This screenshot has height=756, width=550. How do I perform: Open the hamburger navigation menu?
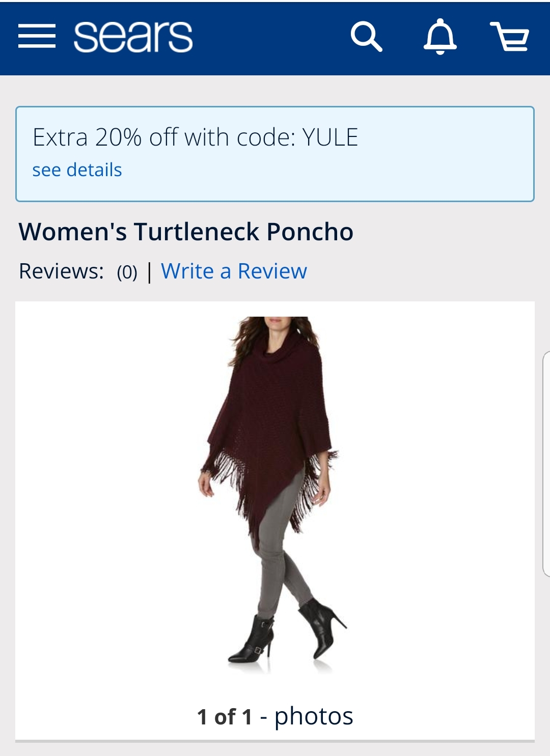[x=37, y=37]
